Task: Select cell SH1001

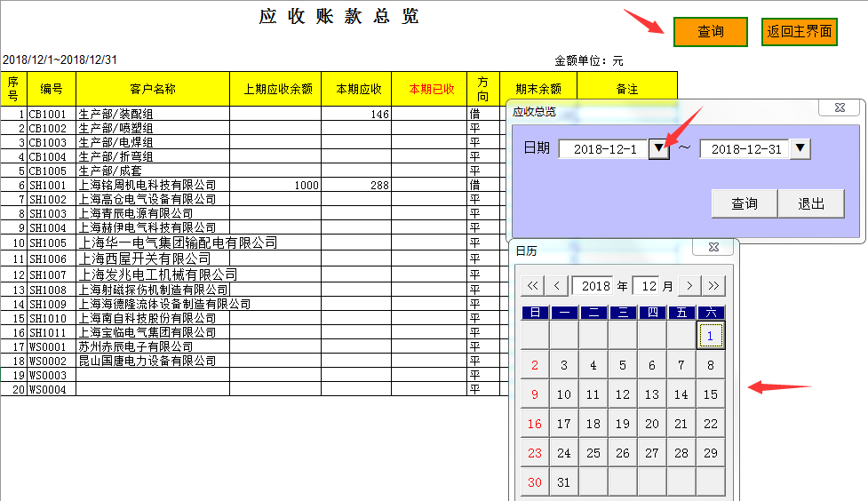Action: point(52,185)
